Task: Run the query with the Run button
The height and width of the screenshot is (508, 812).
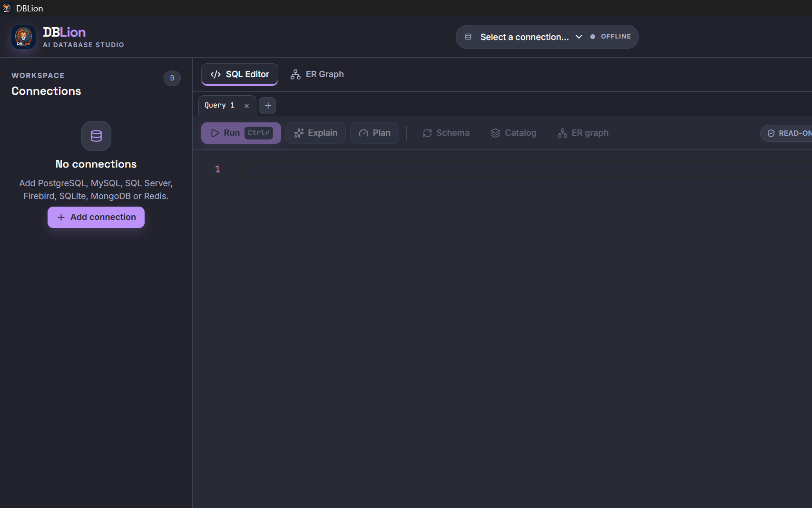Action: pos(241,133)
